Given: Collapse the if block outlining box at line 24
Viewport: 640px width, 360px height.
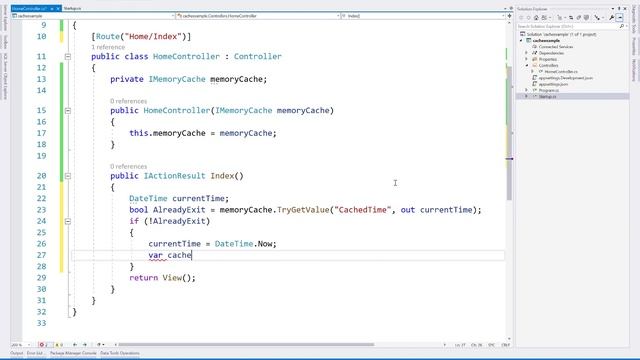Looking at the screenshot, I should point(68,221).
